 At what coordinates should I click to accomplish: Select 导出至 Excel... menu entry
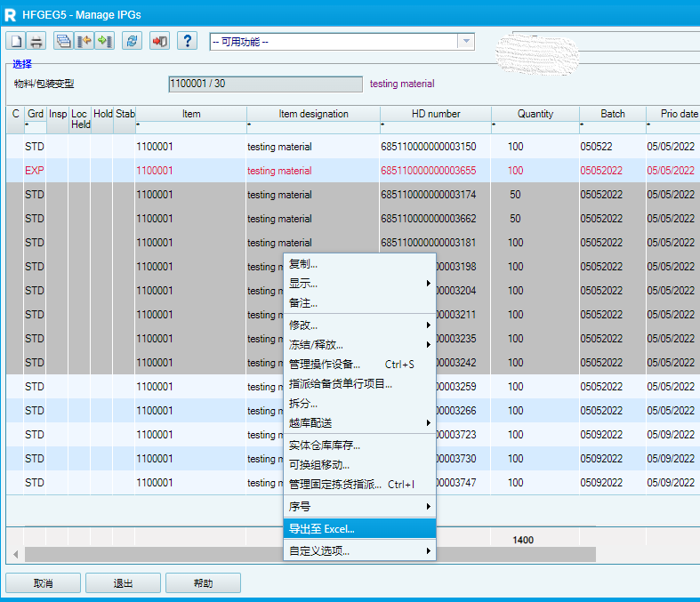coord(360,529)
